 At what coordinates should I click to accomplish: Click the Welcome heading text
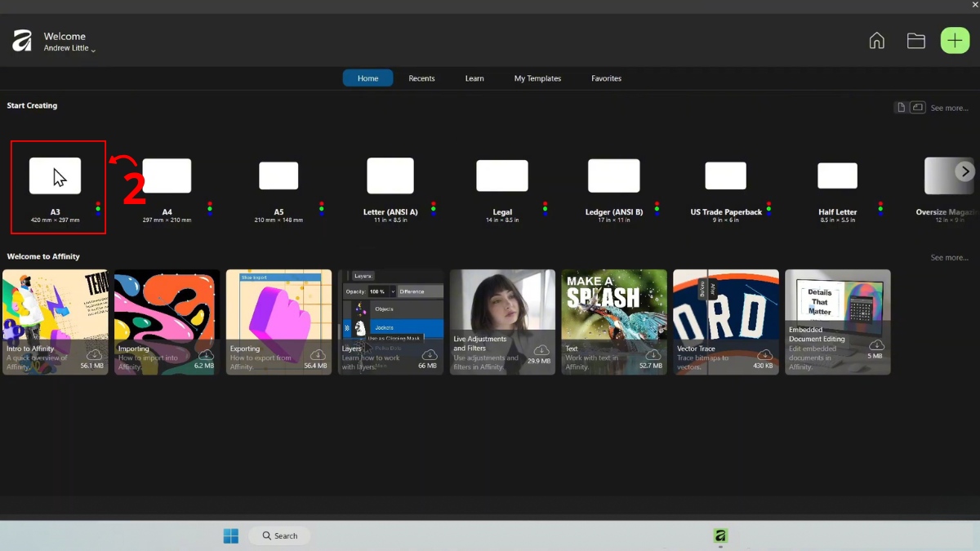tap(65, 36)
